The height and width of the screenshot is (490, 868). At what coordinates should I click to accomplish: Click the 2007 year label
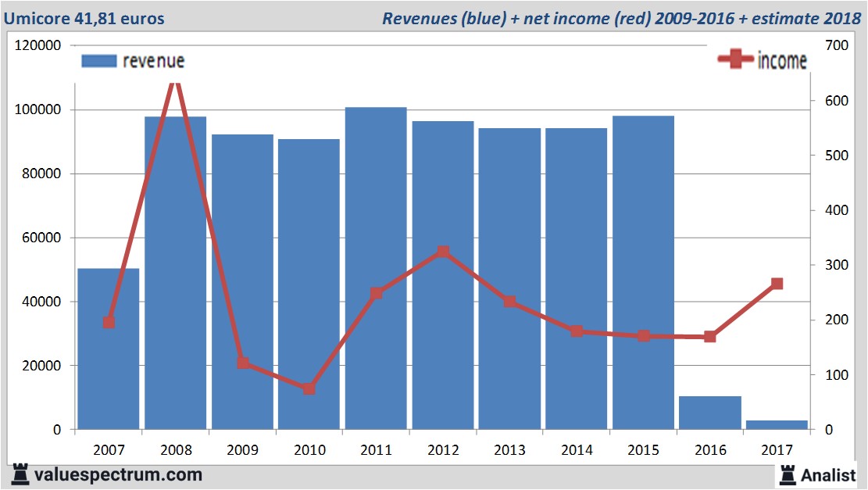[x=109, y=449]
